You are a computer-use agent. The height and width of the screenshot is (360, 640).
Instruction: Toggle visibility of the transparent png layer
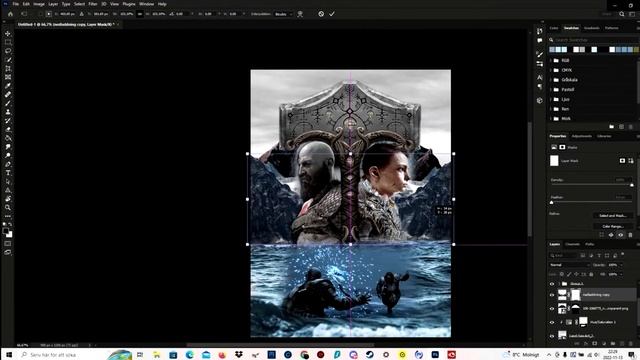(552, 309)
